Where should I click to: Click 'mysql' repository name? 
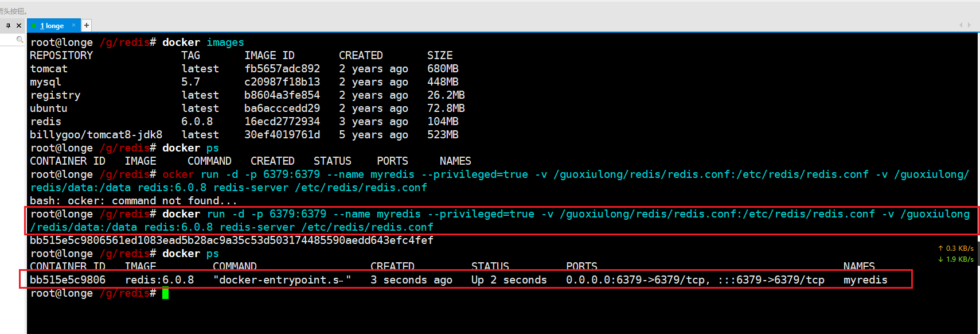point(45,82)
